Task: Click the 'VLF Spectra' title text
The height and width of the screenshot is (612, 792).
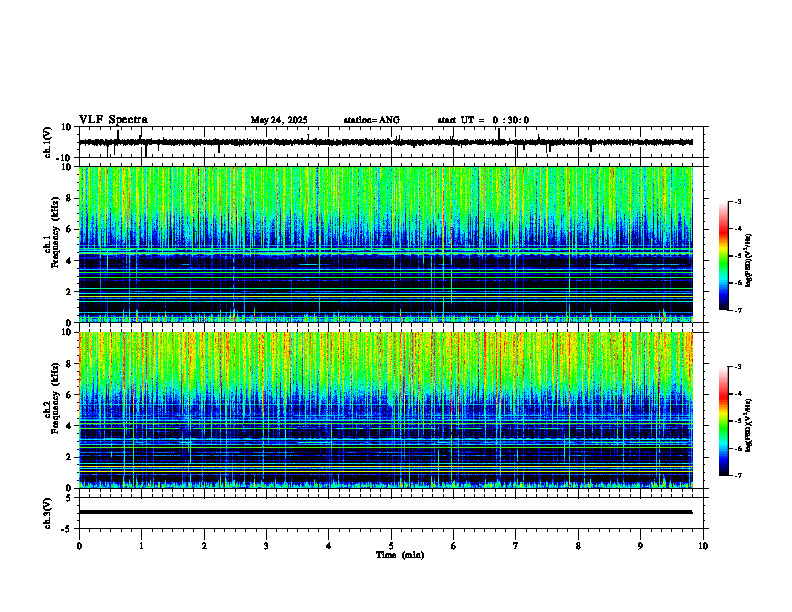Action: [x=113, y=120]
